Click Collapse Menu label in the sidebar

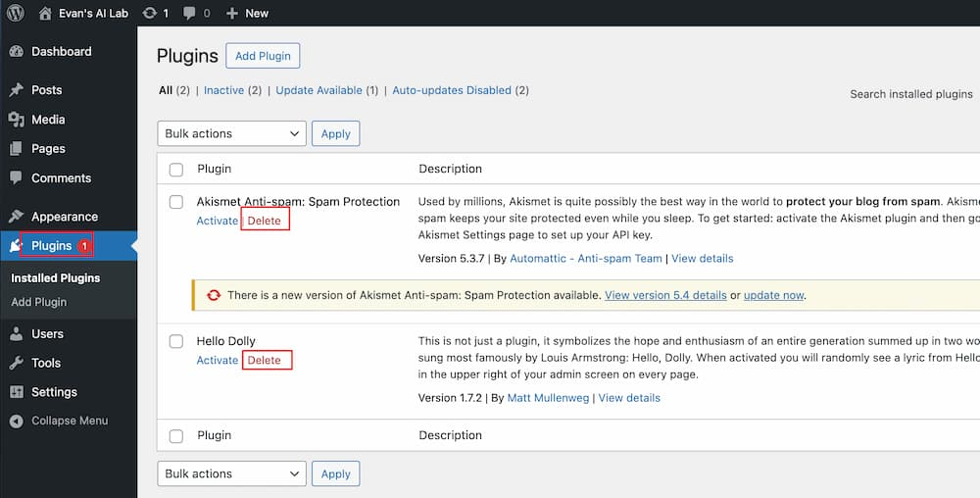point(70,422)
